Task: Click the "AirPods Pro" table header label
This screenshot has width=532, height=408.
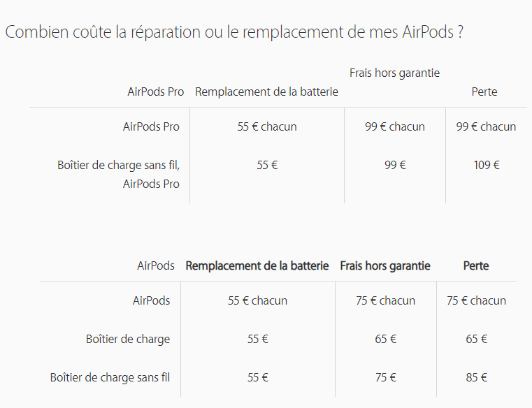Action: (x=155, y=92)
